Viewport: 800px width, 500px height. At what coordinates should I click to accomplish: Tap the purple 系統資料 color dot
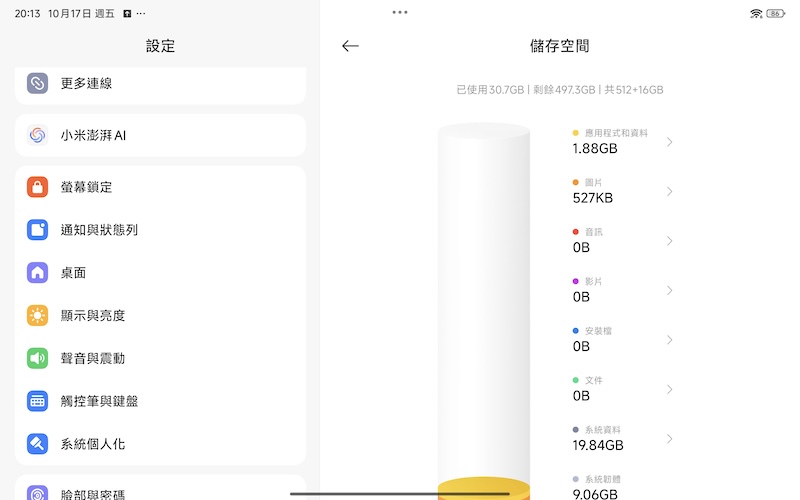576,430
